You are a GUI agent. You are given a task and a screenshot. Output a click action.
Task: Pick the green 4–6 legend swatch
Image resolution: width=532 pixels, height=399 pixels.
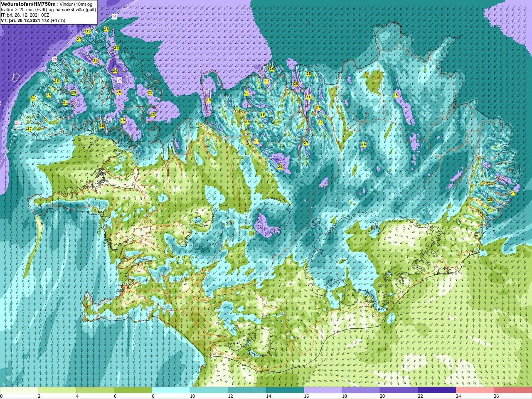(95, 390)
